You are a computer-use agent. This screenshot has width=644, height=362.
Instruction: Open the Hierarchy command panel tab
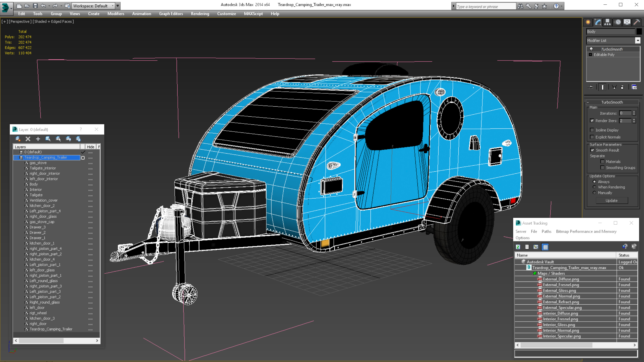pyautogui.click(x=608, y=22)
